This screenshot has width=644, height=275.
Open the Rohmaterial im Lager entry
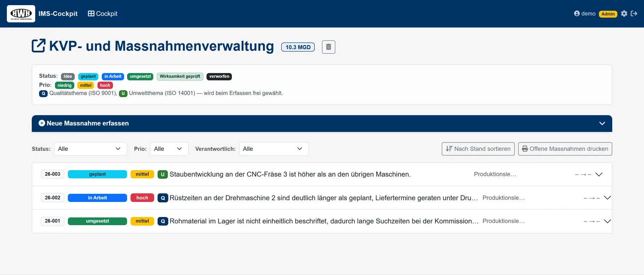click(x=324, y=221)
